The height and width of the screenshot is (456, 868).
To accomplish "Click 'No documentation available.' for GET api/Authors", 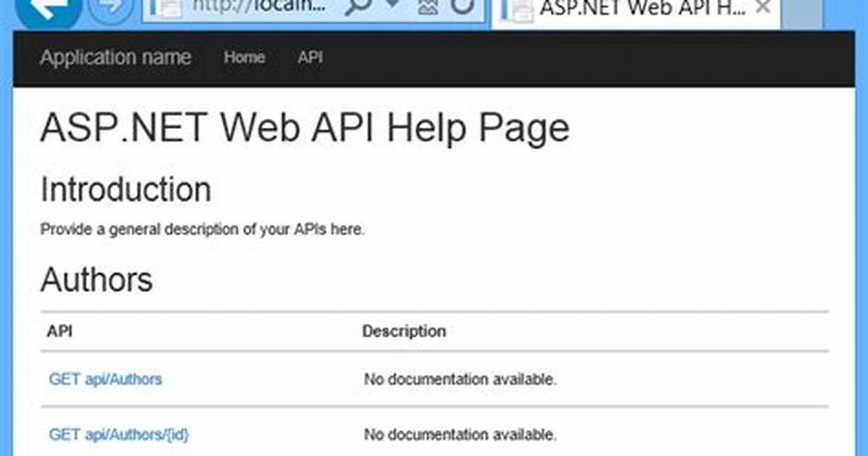I will tap(460, 380).
